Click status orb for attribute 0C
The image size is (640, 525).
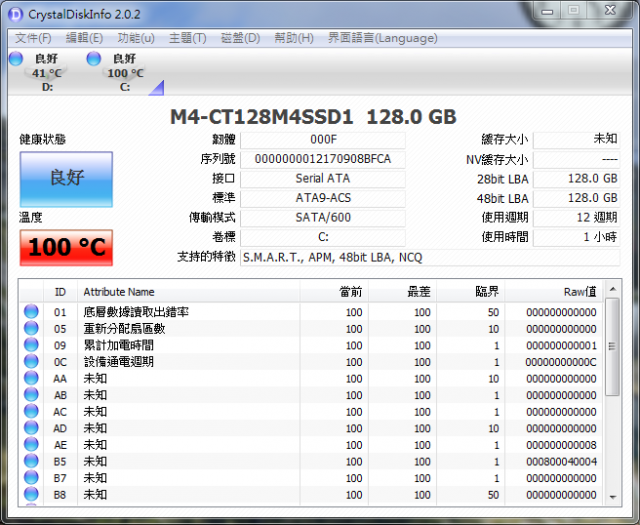click(31, 361)
